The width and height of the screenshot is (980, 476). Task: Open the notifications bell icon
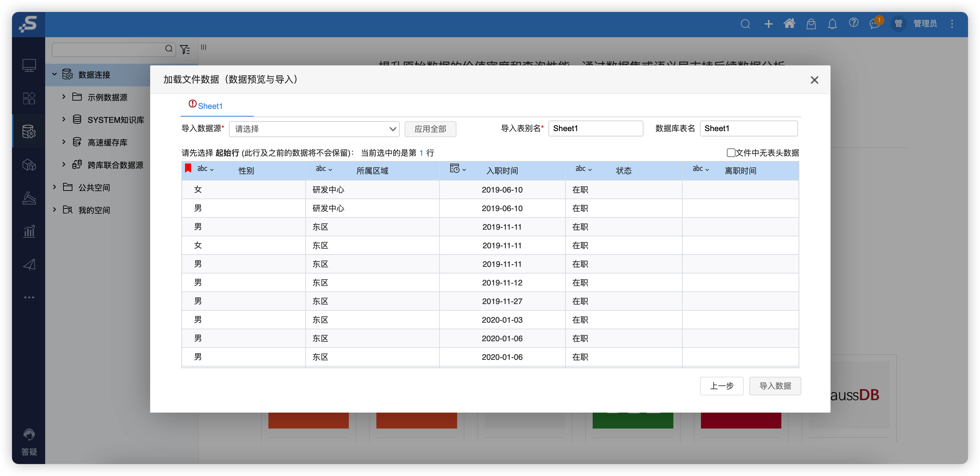(x=833, y=24)
